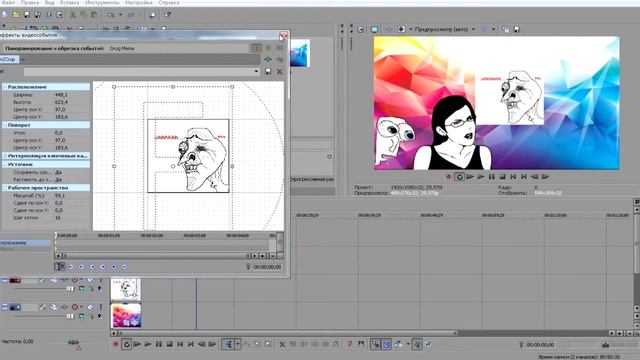This screenshot has height=360, width=640.
Task: Collapse the Расположение section
Action: (5, 87)
